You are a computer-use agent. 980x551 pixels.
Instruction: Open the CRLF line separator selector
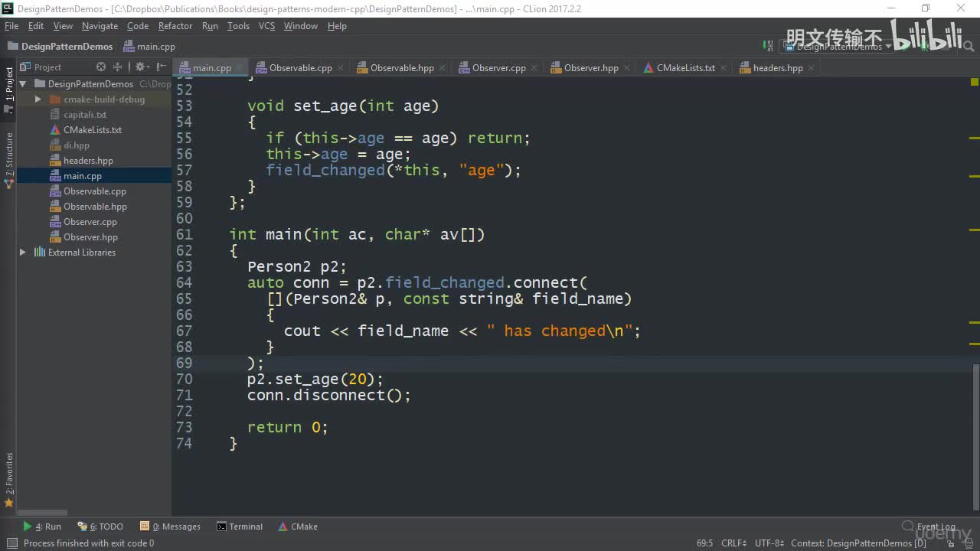(x=733, y=543)
